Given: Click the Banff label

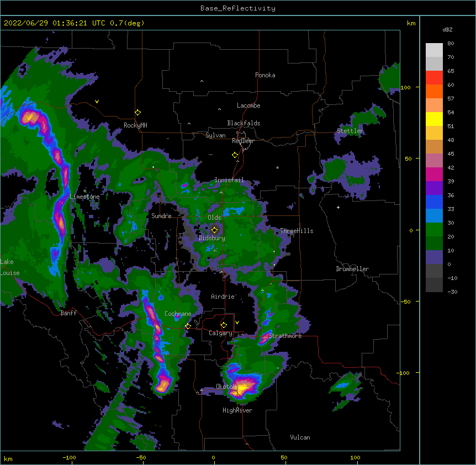Looking at the screenshot, I should coord(68,313).
